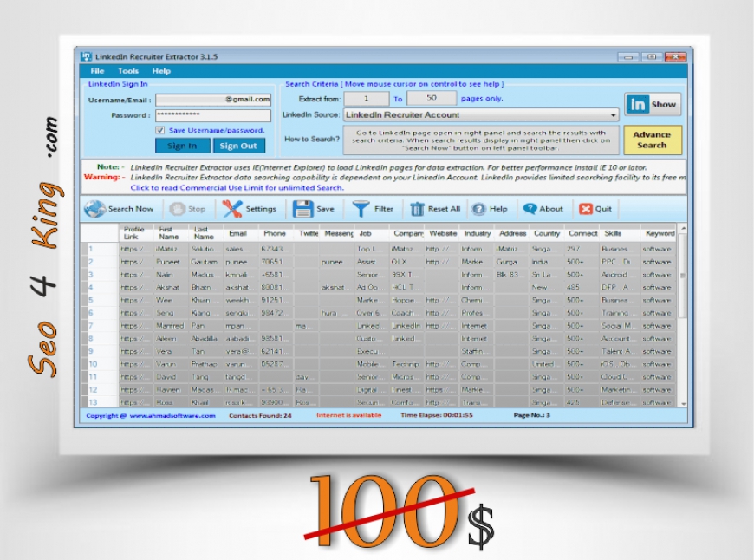The height and width of the screenshot is (560, 754).
Task: Open Filter with the funnel icon
Action: pos(361,209)
